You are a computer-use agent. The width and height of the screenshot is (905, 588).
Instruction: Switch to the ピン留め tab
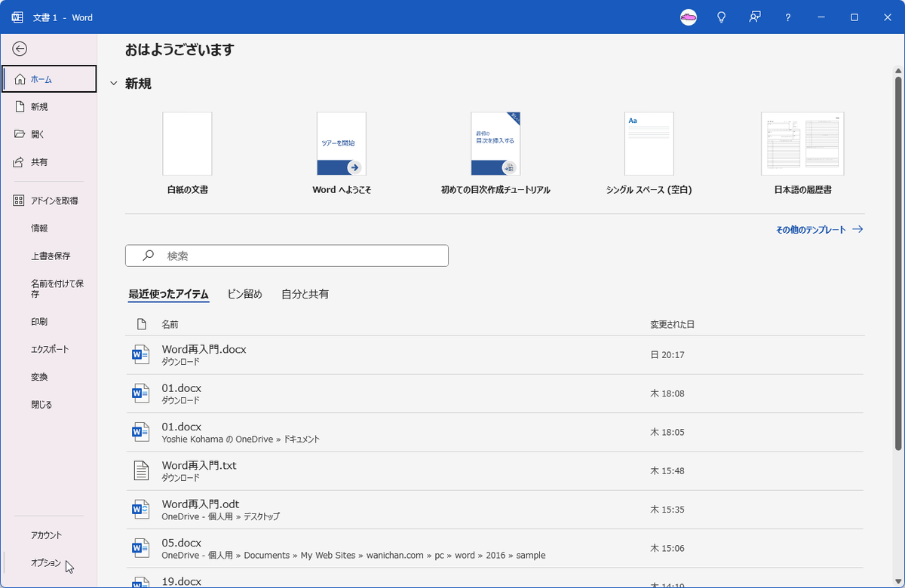245,294
